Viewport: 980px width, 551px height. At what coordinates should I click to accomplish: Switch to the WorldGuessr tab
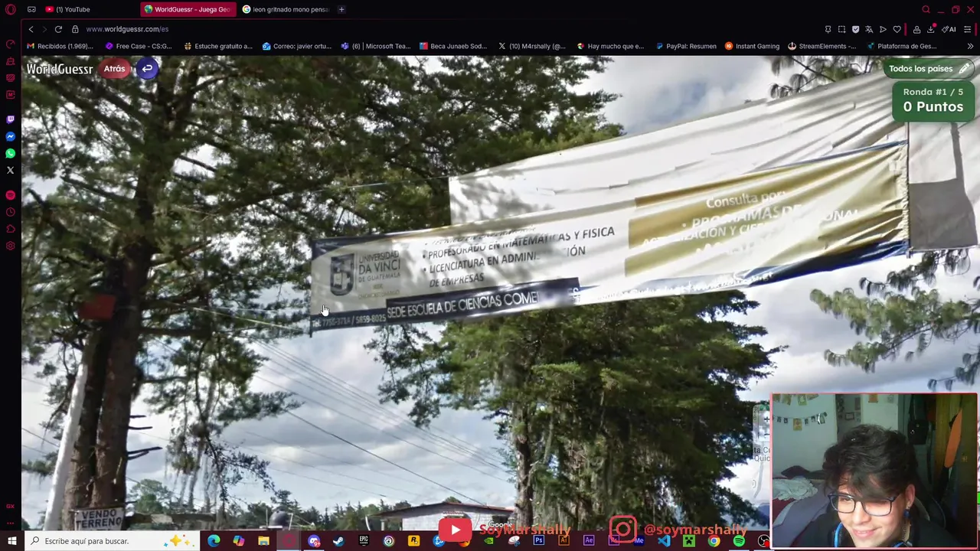(188, 9)
